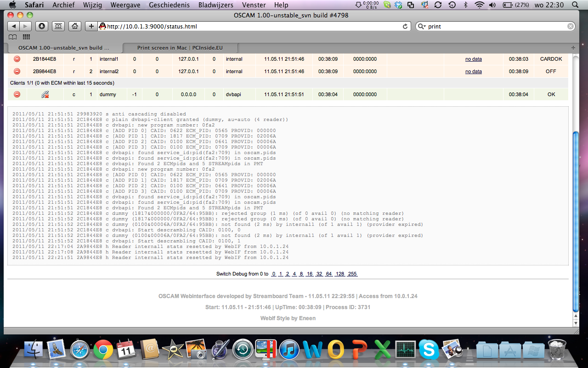588x368 pixels.
Task: Switch debug level to 64
Action: click(329, 274)
